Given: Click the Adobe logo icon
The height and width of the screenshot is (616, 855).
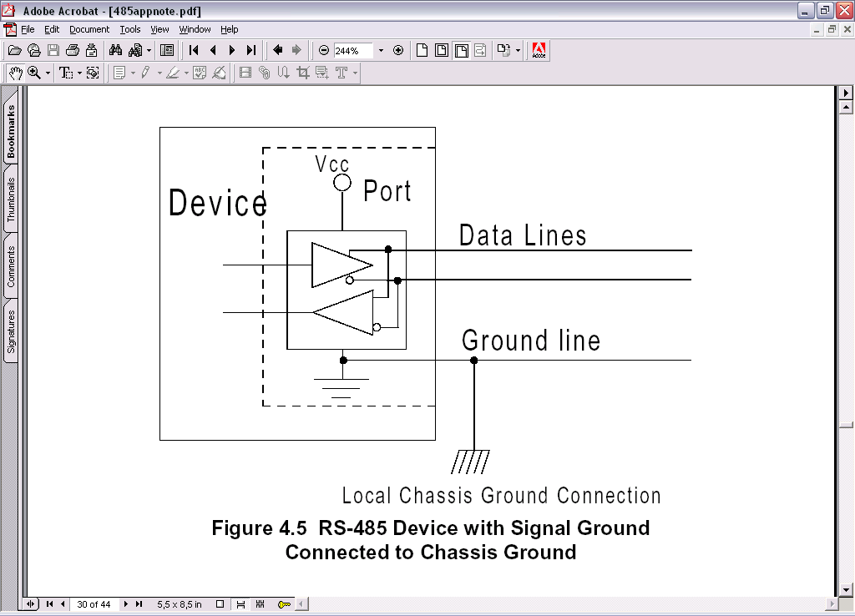Looking at the screenshot, I should 539,50.
